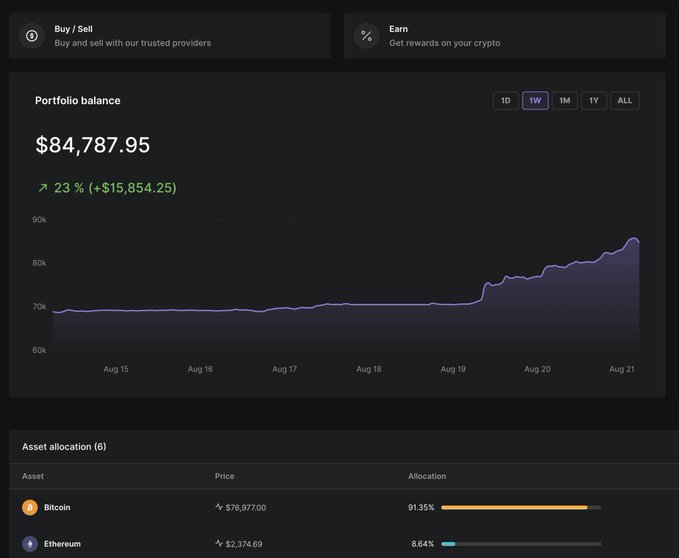Click the Allocation column header
679x558 pixels.
[x=427, y=476]
